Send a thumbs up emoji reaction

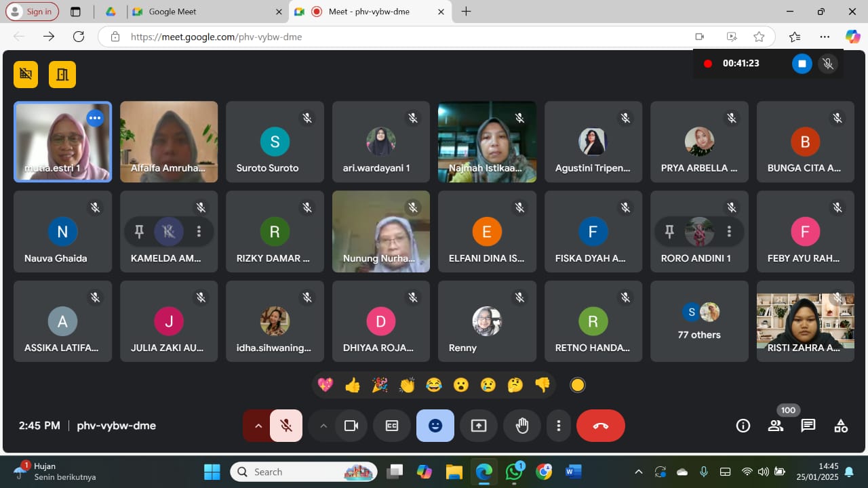tap(352, 385)
